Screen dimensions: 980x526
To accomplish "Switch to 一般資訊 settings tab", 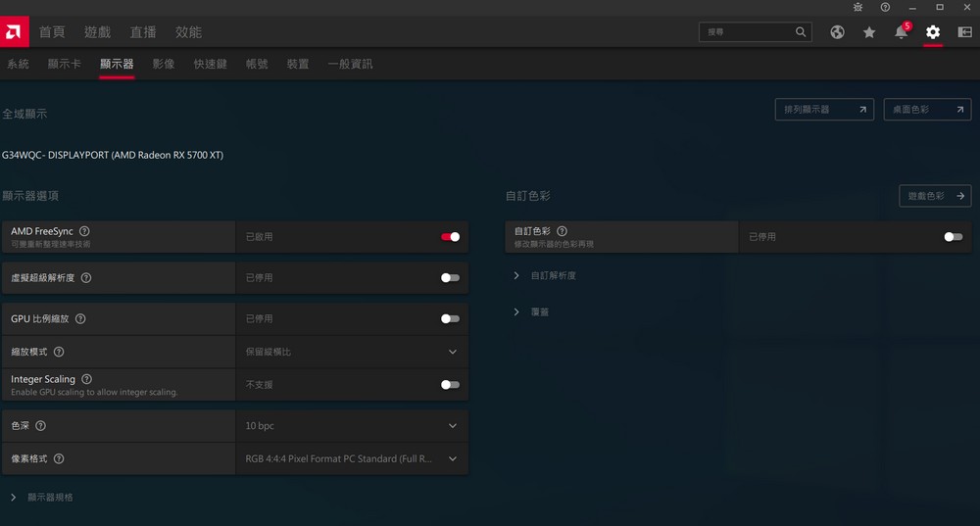I will click(x=350, y=64).
